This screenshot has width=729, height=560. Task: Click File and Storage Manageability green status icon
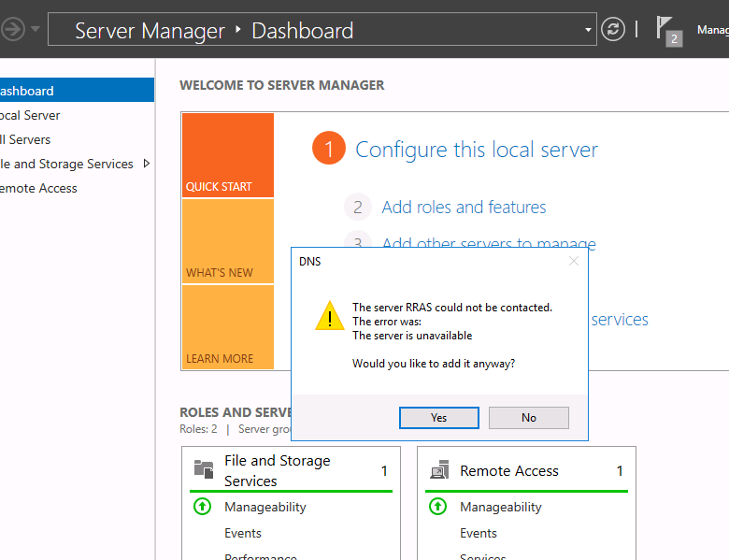203,507
